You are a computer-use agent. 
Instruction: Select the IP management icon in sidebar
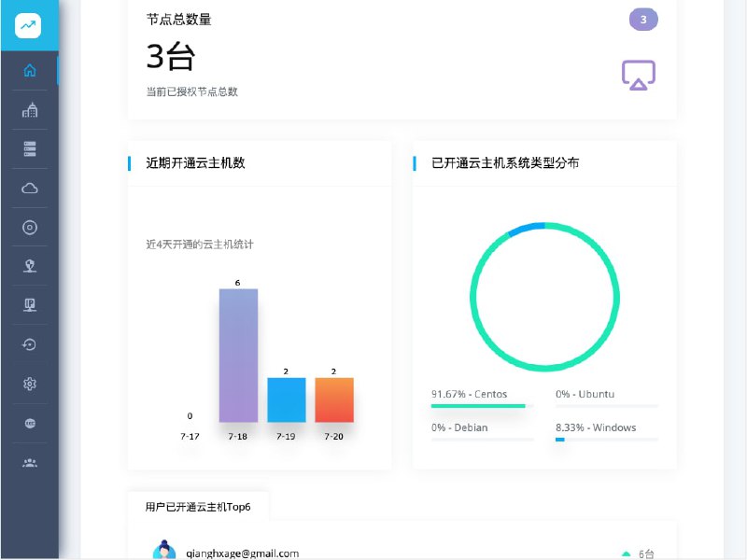pyautogui.click(x=29, y=305)
